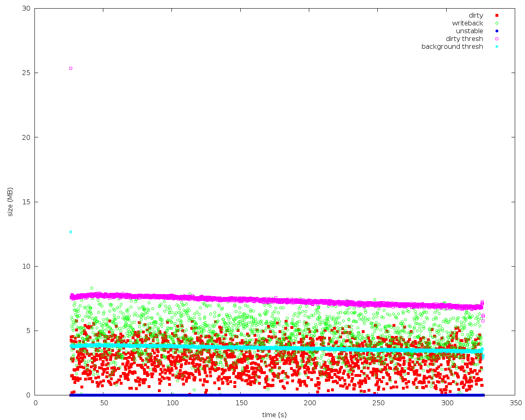Viewport: 525px width, 420px height.
Task: Click the magenta square dirty thresh marker
Action: (497, 39)
